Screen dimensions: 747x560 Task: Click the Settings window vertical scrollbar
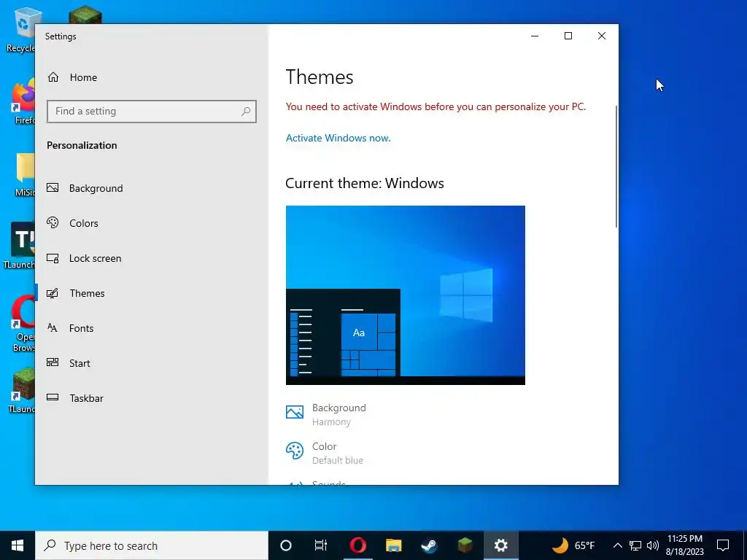point(616,167)
